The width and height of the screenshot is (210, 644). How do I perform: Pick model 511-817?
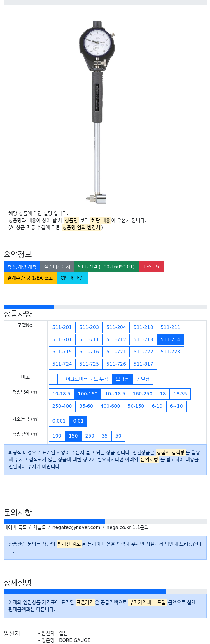click(143, 364)
